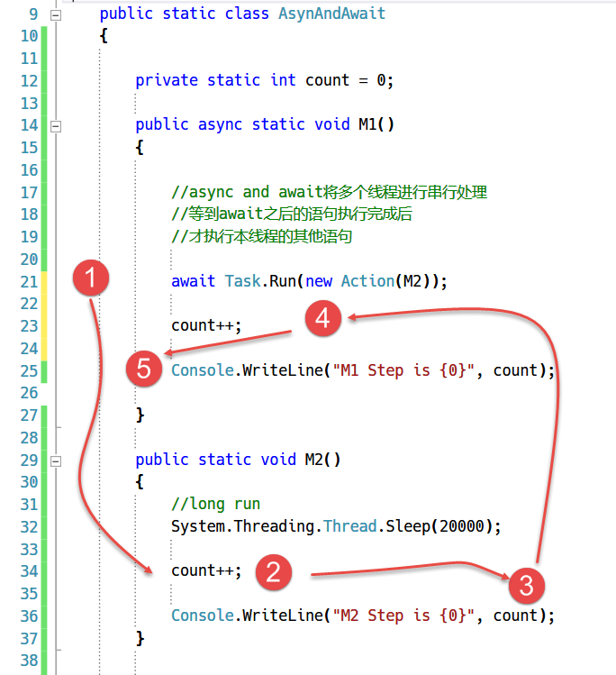Collapse the M1 method outlining toggle
Viewport: 616px width, 675px height.
click(56, 126)
